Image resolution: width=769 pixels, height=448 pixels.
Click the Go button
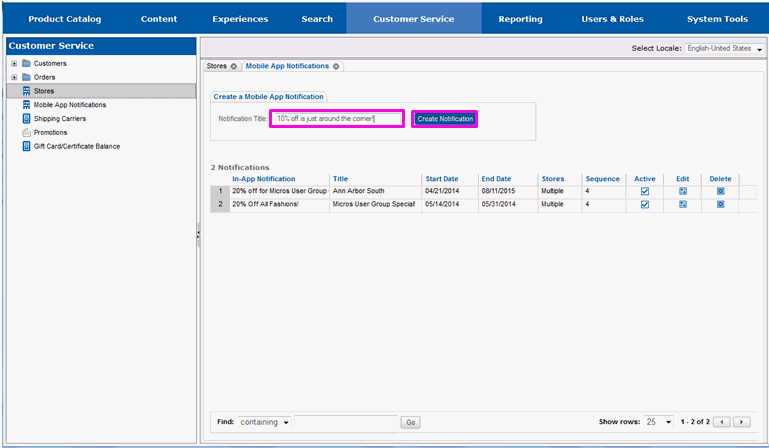point(410,422)
